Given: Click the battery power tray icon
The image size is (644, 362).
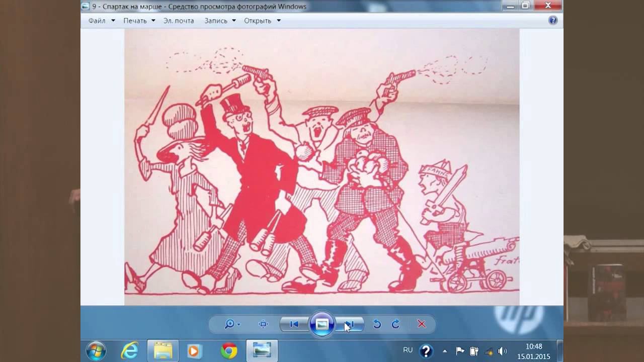Looking at the screenshot, I should 474,351.
